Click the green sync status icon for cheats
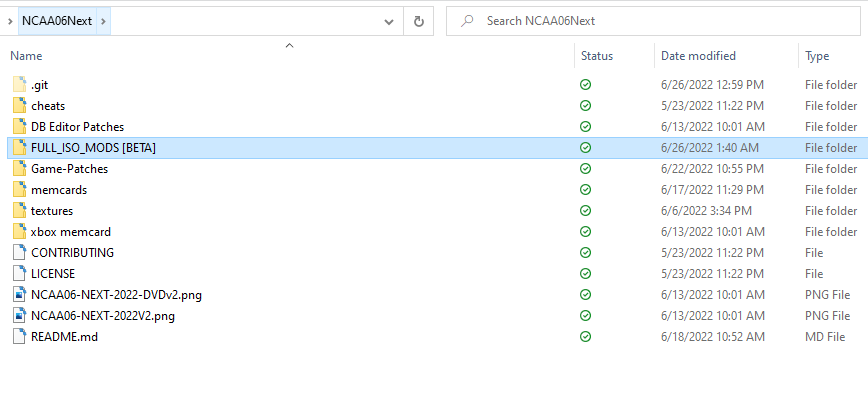This screenshot has width=868, height=418. coord(585,106)
